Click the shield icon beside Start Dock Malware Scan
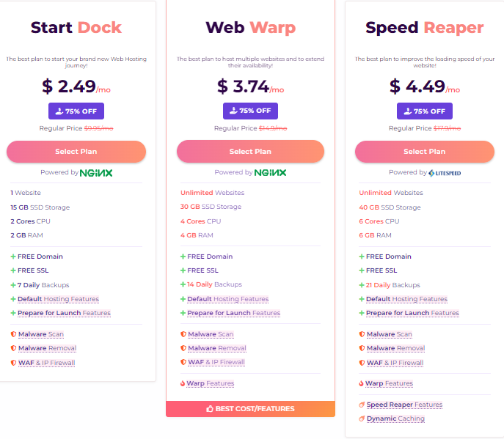The image size is (504, 439). [13, 334]
